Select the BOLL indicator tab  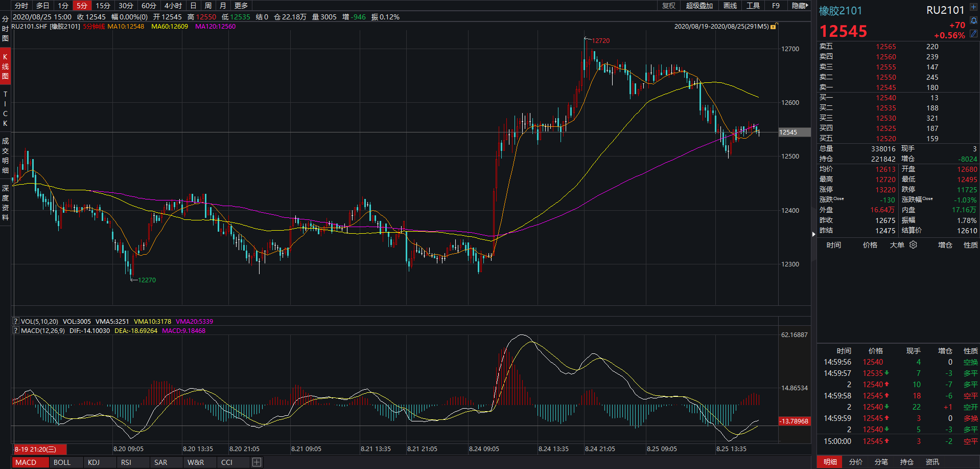pyautogui.click(x=62, y=462)
